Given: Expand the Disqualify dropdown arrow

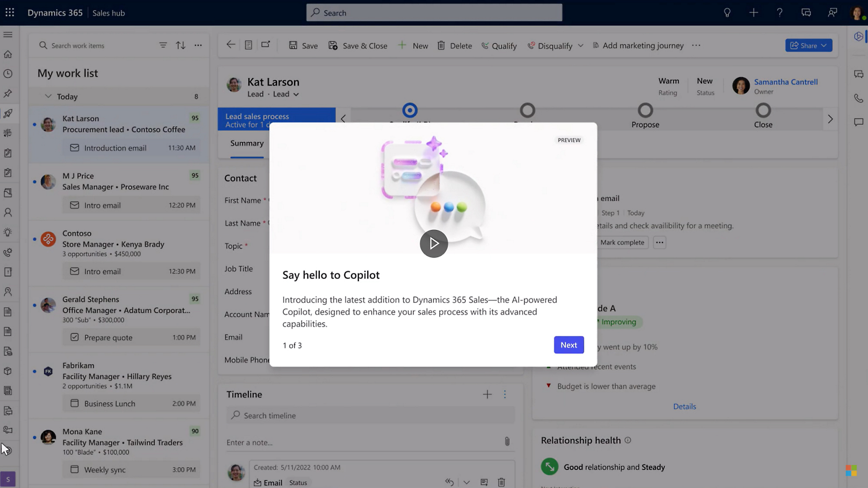Looking at the screenshot, I should point(581,45).
